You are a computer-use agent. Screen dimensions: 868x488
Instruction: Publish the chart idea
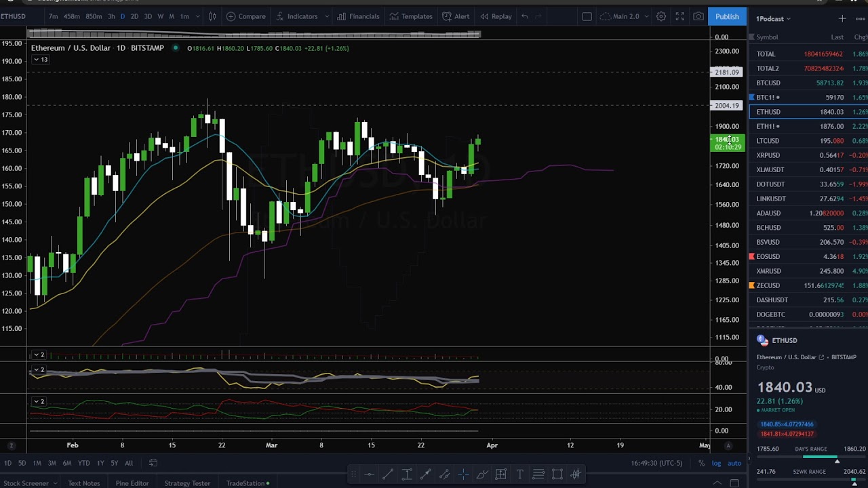727,16
